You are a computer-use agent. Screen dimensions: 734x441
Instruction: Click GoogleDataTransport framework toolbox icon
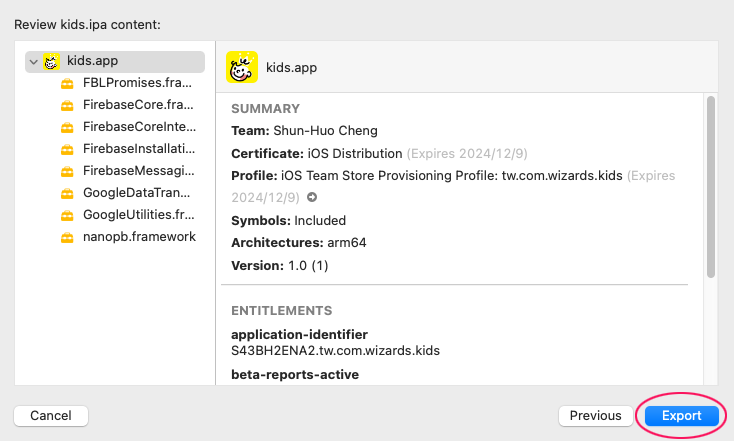pyautogui.click(x=67, y=193)
